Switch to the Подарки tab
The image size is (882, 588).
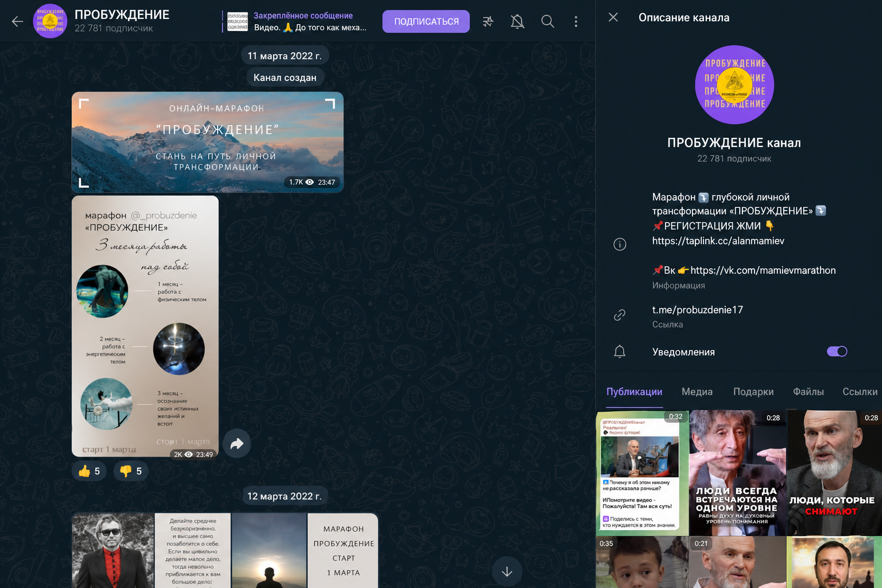(753, 392)
